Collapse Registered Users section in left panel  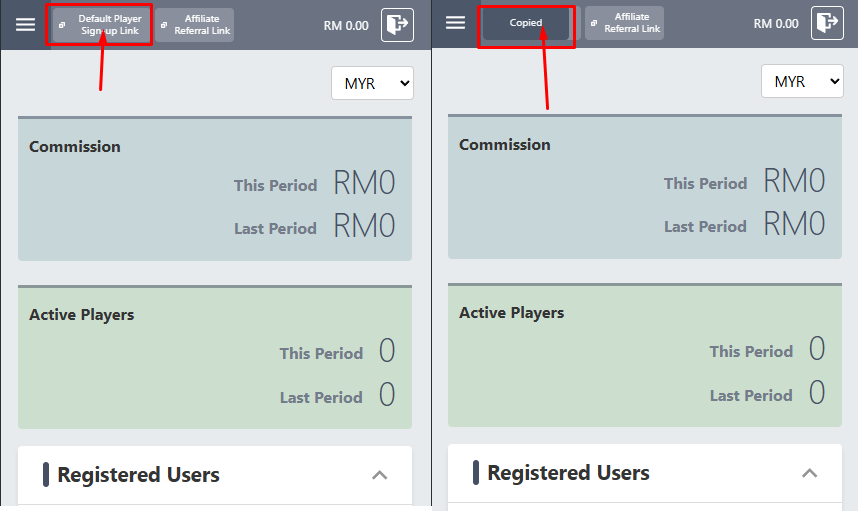380,475
